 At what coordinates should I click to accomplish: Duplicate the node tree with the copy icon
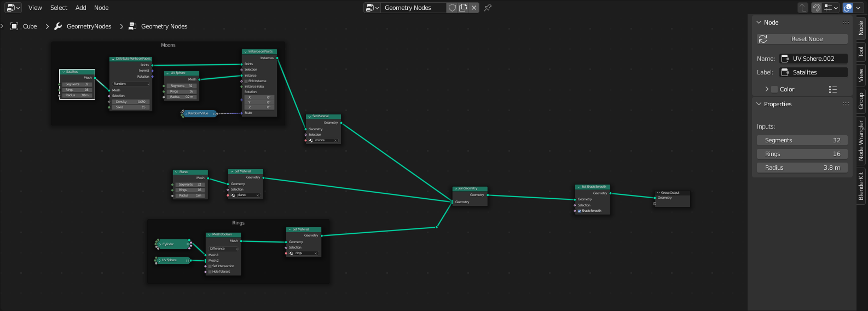[463, 8]
